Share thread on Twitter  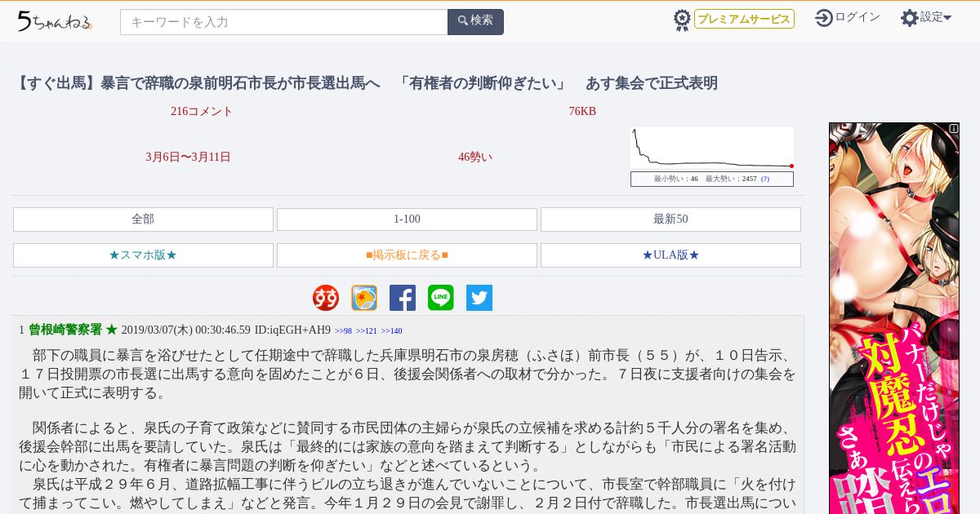pos(479,298)
